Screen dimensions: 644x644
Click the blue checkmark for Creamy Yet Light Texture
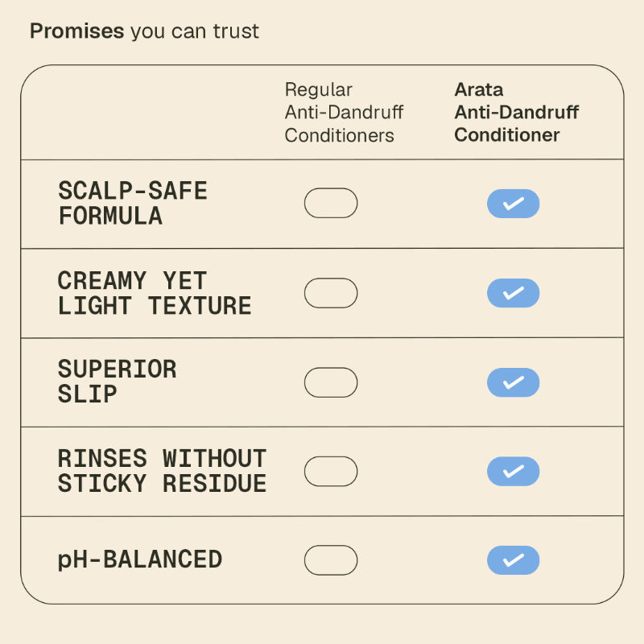pos(513,293)
